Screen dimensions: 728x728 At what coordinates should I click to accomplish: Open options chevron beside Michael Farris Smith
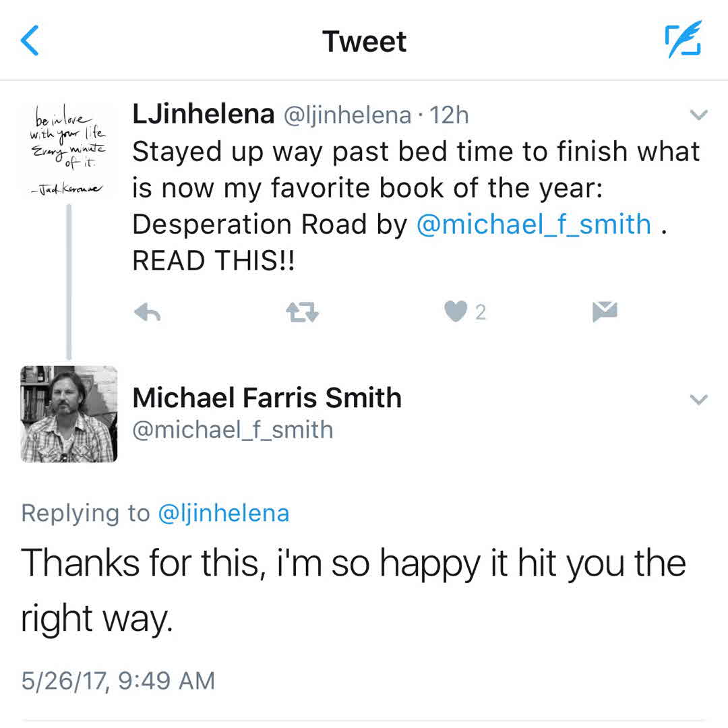pyautogui.click(x=700, y=400)
